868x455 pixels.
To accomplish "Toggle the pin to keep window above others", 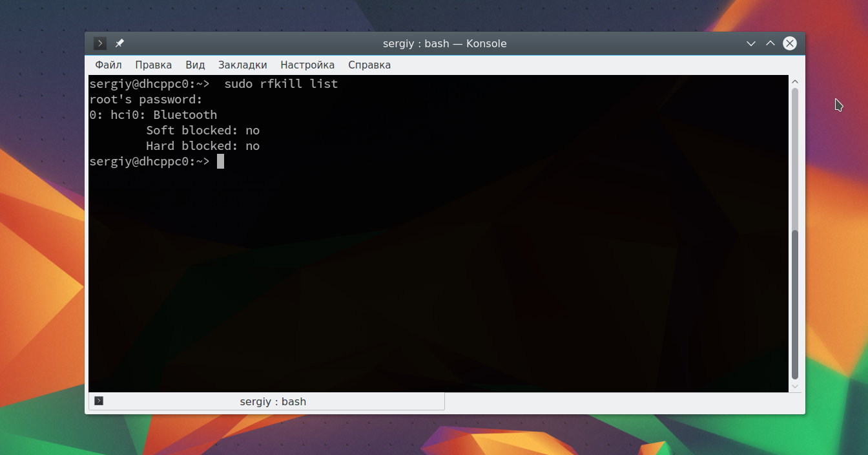I will point(119,43).
